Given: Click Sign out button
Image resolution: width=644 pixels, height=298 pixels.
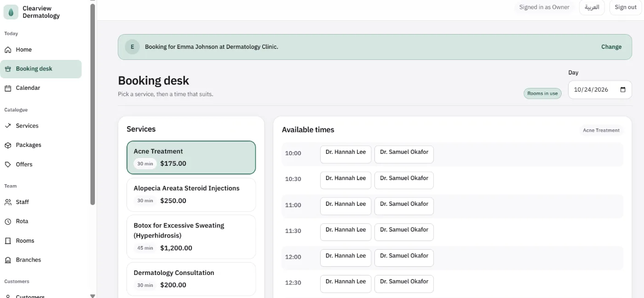Looking at the screenshot, I should (x=626, y=7).
